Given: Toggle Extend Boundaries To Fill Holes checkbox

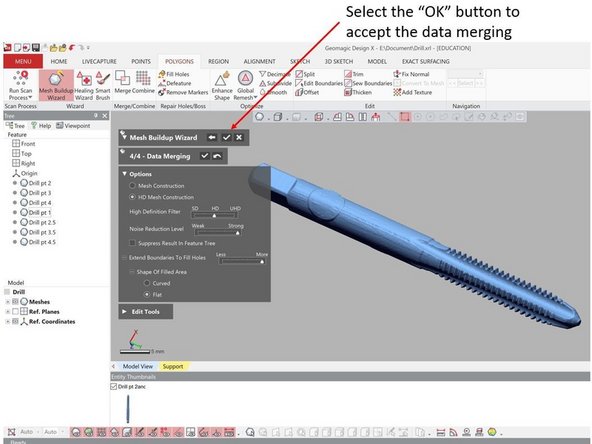Looking at the screenshot, I should click(124, 257).
